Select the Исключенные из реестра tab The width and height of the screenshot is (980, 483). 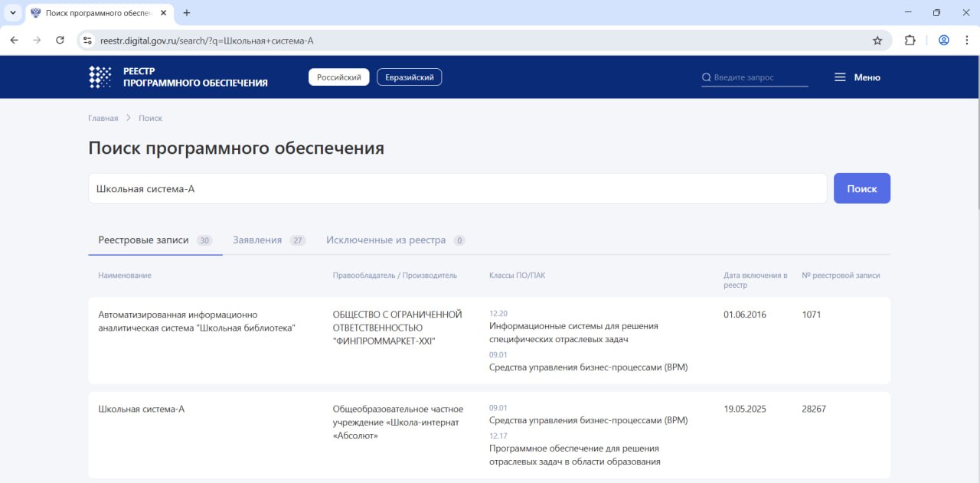coord(385,240)
